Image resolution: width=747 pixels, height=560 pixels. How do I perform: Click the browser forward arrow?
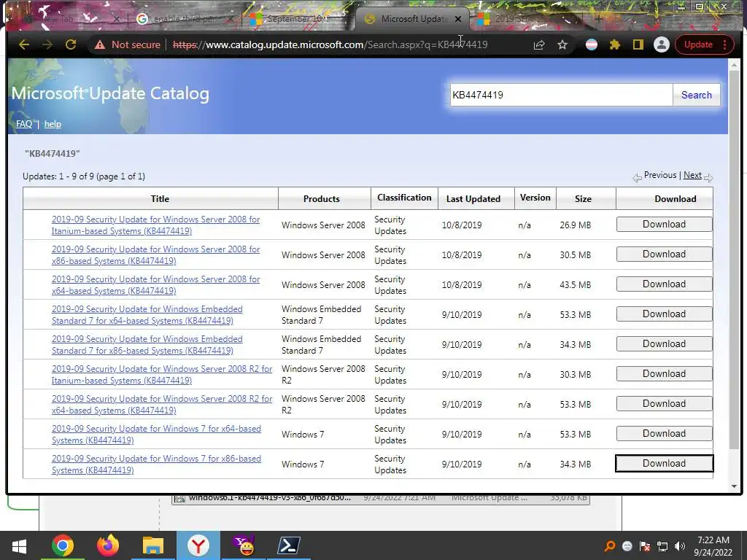click(x=47, y=44)
